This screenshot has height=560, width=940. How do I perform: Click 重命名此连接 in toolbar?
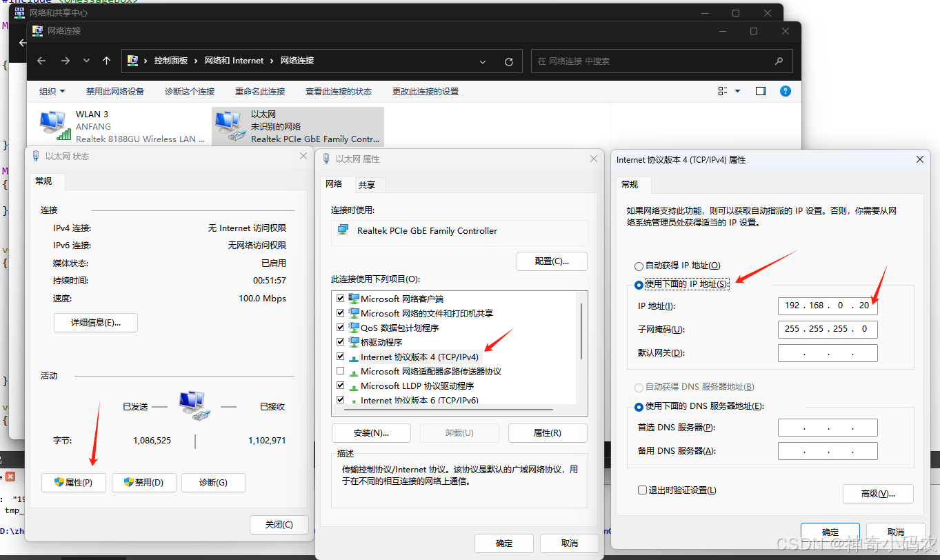click(260, 91)
